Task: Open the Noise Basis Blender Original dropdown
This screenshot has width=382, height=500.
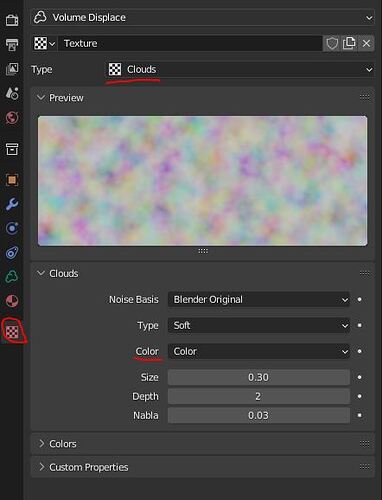Action: (259, 299)
